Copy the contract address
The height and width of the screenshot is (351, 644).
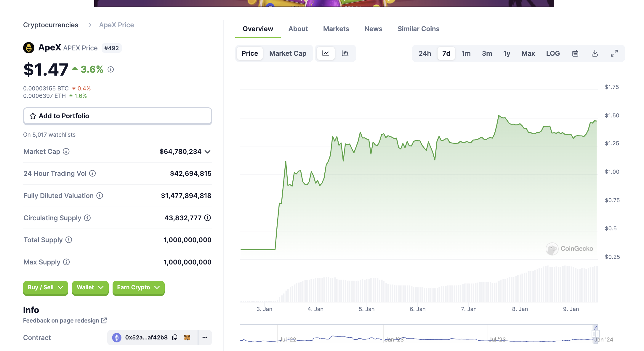tap(175, 337)
